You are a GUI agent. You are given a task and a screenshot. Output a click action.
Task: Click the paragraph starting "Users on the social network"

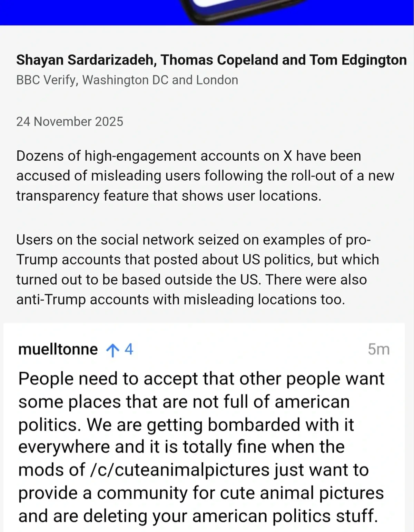coord(197,270)
